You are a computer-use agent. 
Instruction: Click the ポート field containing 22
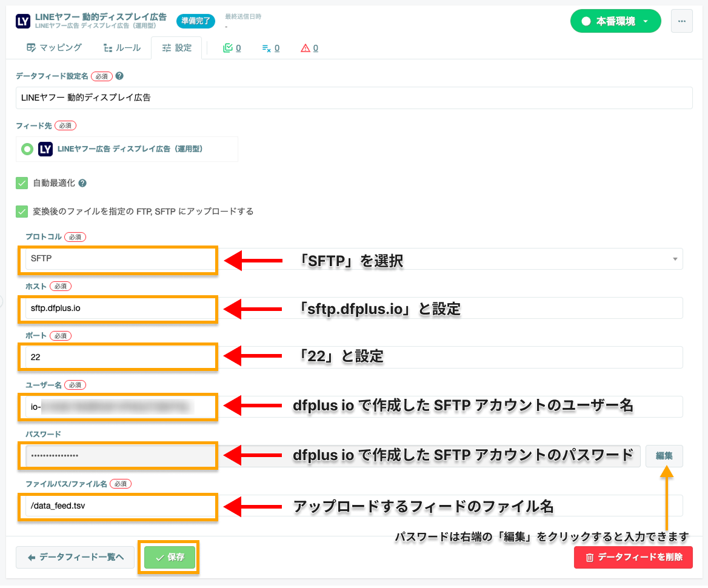(354, 358)
